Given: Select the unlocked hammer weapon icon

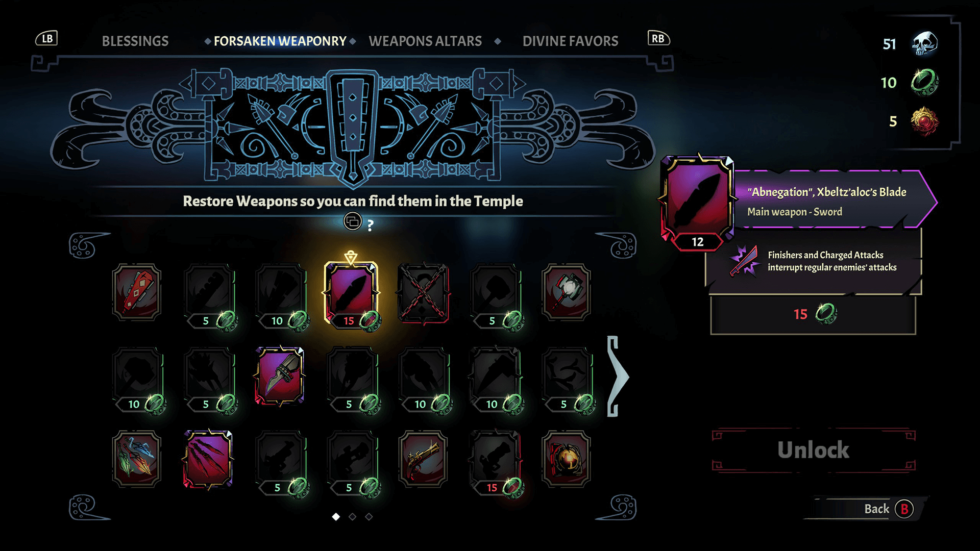Looking at the screenshot, I should point(566,292).
